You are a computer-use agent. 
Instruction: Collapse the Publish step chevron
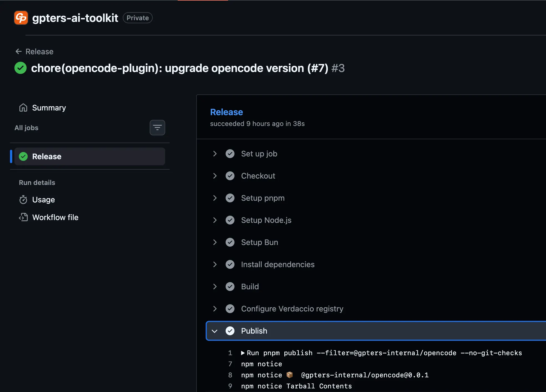pyautogui.click(x=215, y=331)
